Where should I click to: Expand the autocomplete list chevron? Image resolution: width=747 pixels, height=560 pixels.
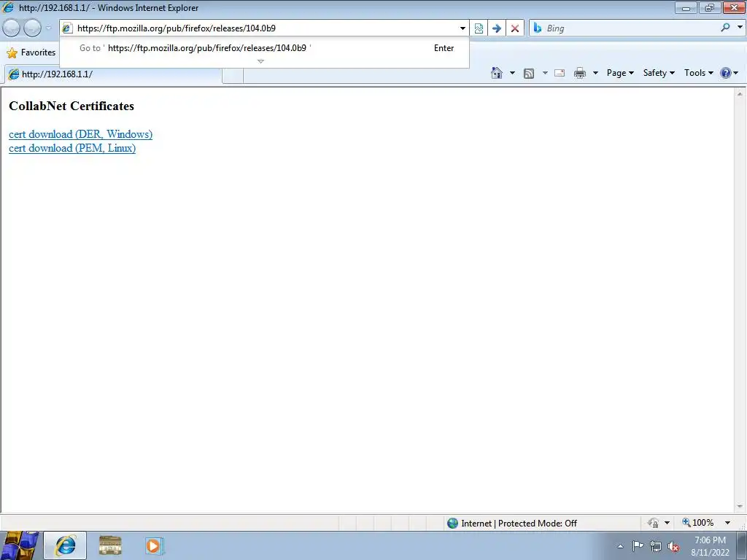(260, 61)
